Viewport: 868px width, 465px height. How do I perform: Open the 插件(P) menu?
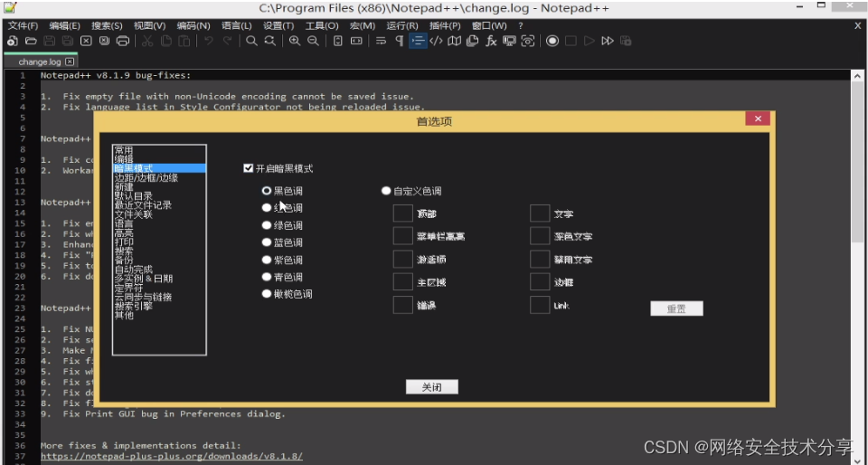[x=445, y=26]
